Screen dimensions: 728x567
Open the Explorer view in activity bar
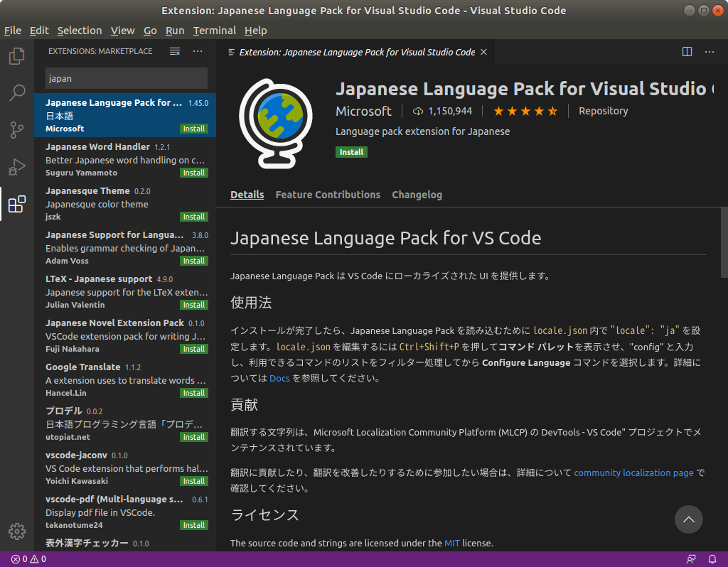tap(17, 56)
